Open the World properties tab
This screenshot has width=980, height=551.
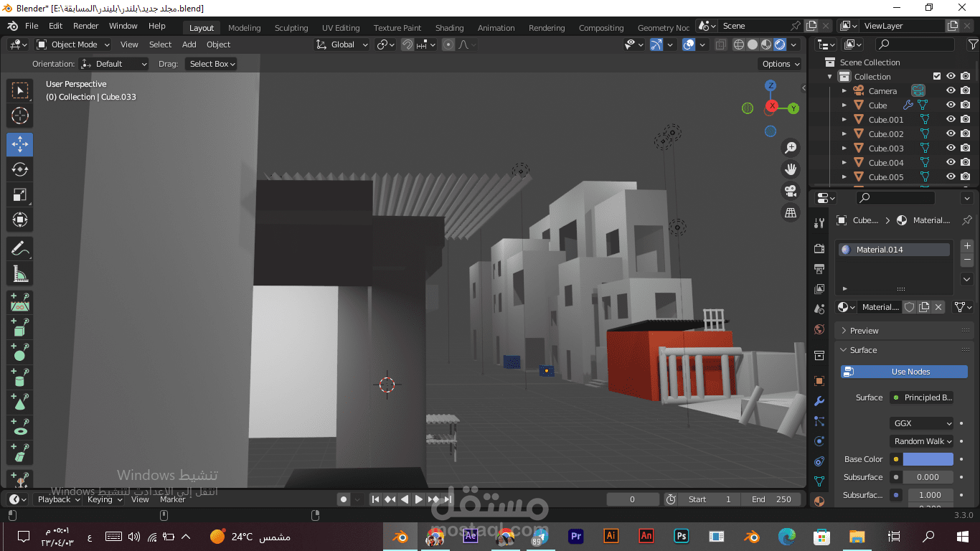coord(819,329)
